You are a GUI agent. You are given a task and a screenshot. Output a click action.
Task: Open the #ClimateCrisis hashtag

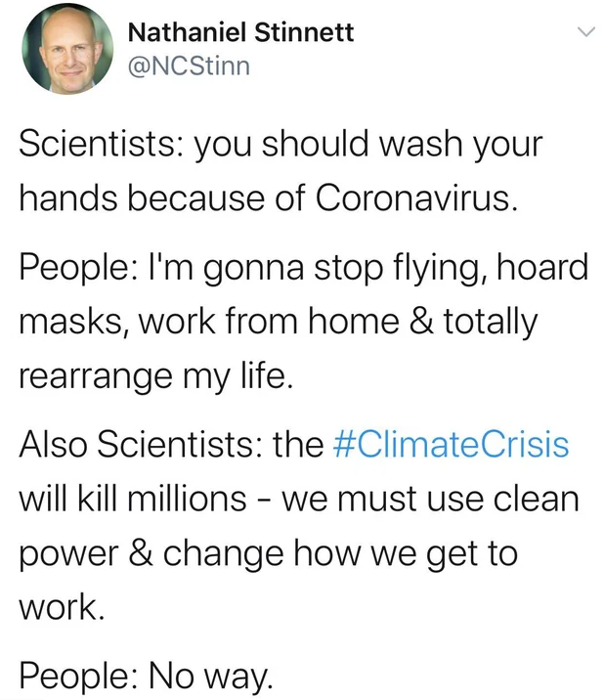coord(451,444)
